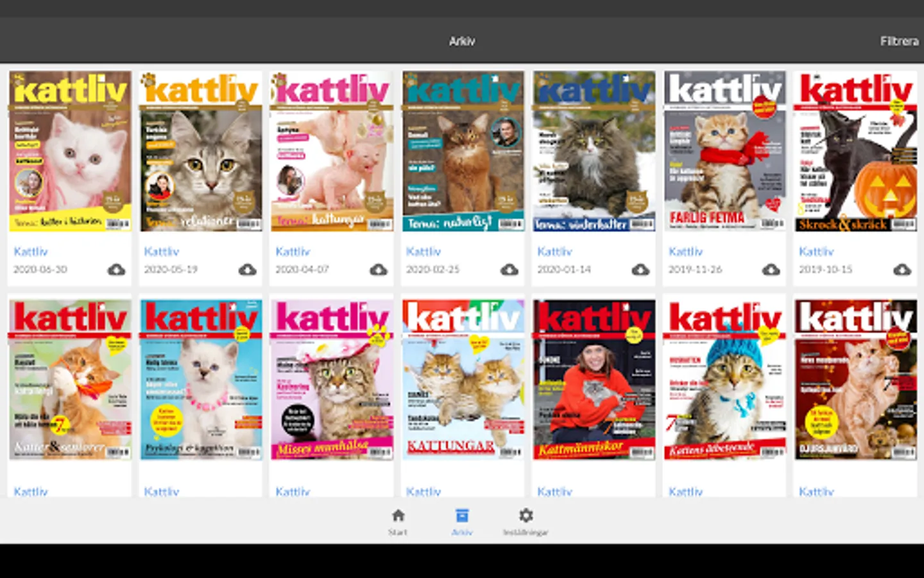Select the date text 2019-11-26
The height and width of the screenshot is (578, 924).
(x=696, y=269)
